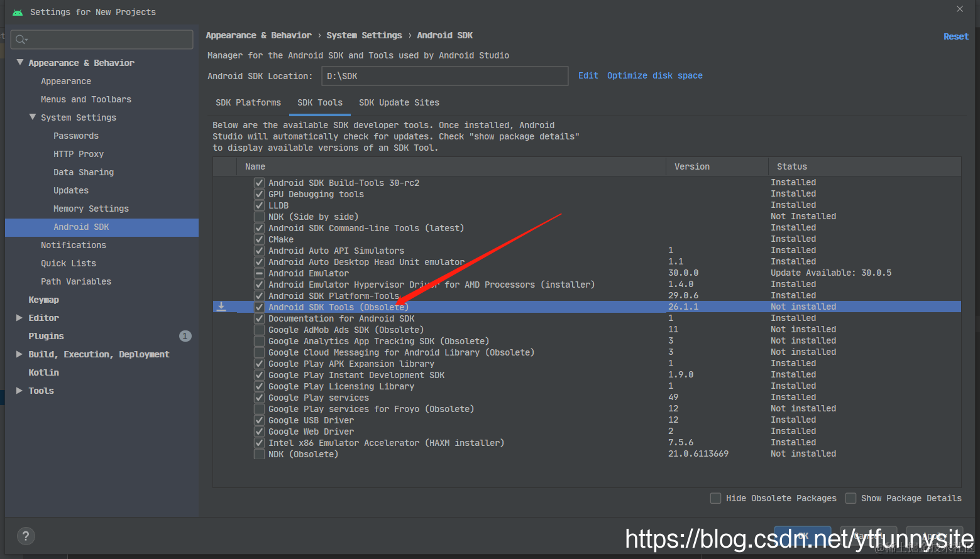This screenshot has height=559, width=980.
Task: Open Quick Lists settings
Action: 69,263
